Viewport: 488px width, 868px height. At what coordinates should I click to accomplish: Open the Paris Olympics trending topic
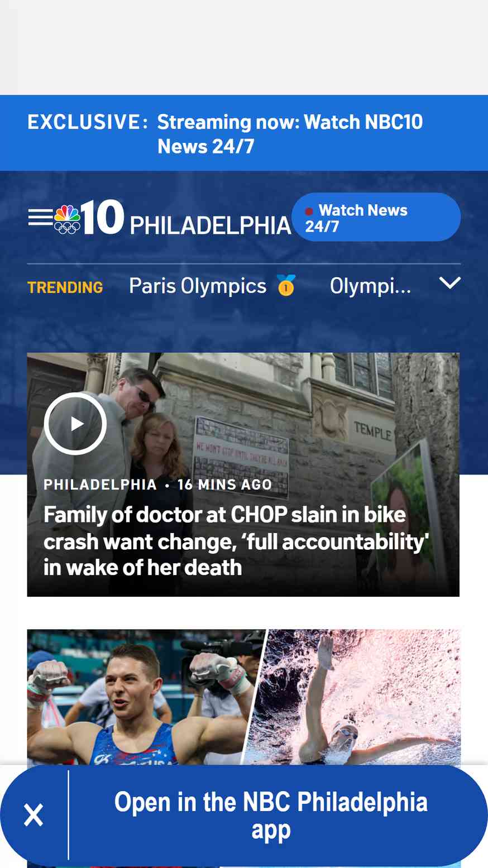pos(198,286)
